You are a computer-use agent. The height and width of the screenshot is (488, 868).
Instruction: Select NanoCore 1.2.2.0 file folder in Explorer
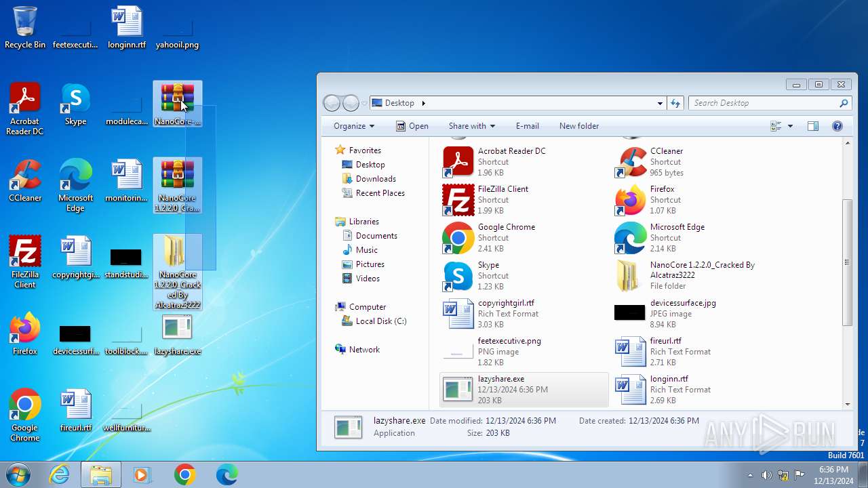click(x=696, y=276)
